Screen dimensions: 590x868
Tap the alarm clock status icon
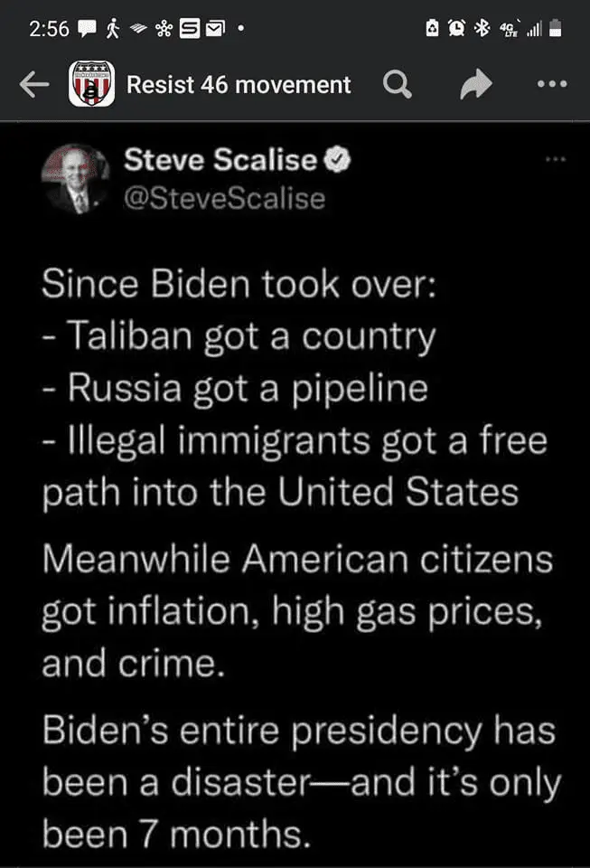[457, 29]
